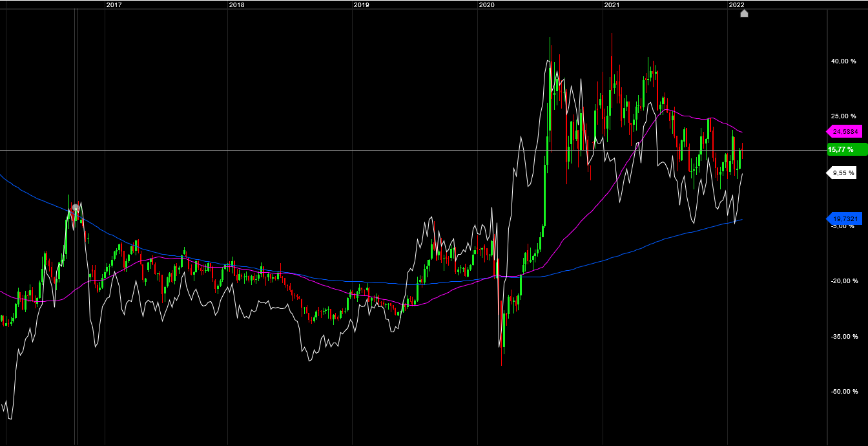This screenshot has height=446, width=868.
Task: Click the 2017 year label on the time axis
Action: (x=114, y=5)
